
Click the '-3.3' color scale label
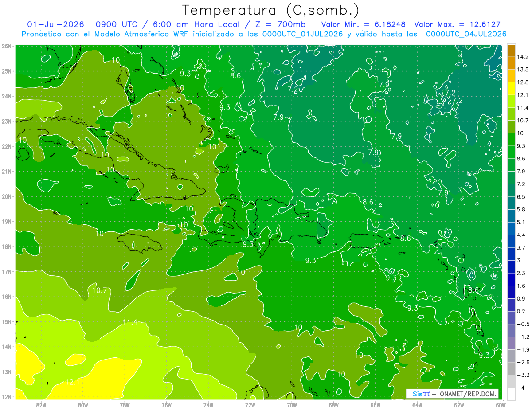click(x=523, y=375)
